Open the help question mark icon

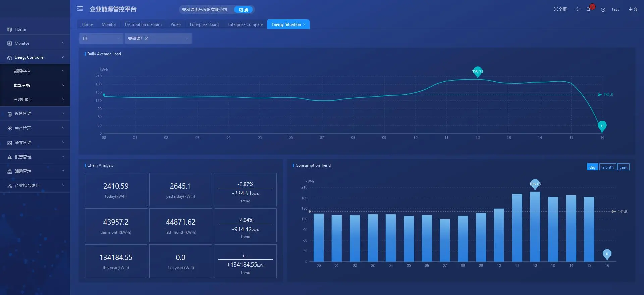coord(603,10)
